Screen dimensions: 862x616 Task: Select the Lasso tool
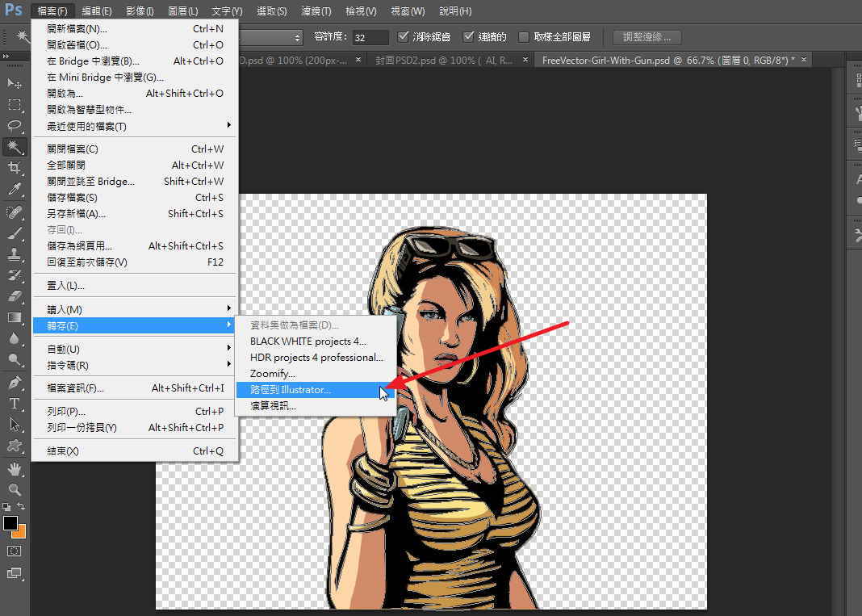point(15,126)
